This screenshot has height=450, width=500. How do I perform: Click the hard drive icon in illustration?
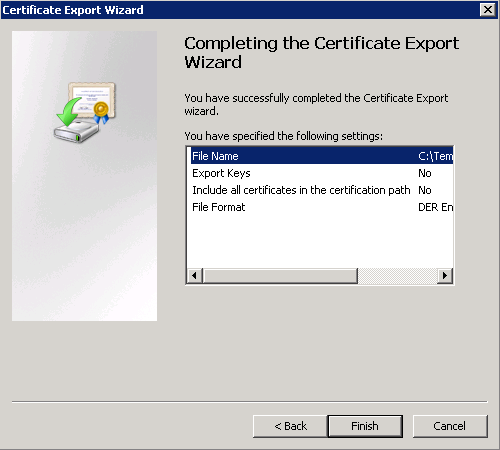pos(76,131)
